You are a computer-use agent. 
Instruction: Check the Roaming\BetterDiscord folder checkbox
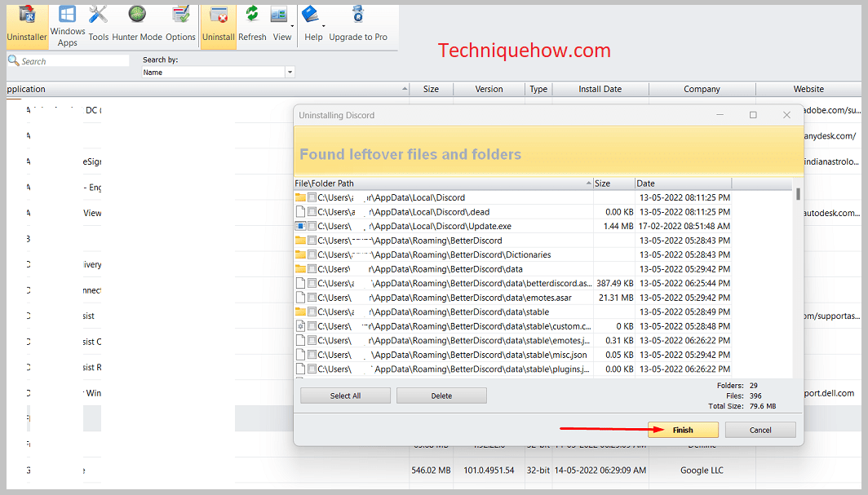pyautogui.click(x=312, y=241)
